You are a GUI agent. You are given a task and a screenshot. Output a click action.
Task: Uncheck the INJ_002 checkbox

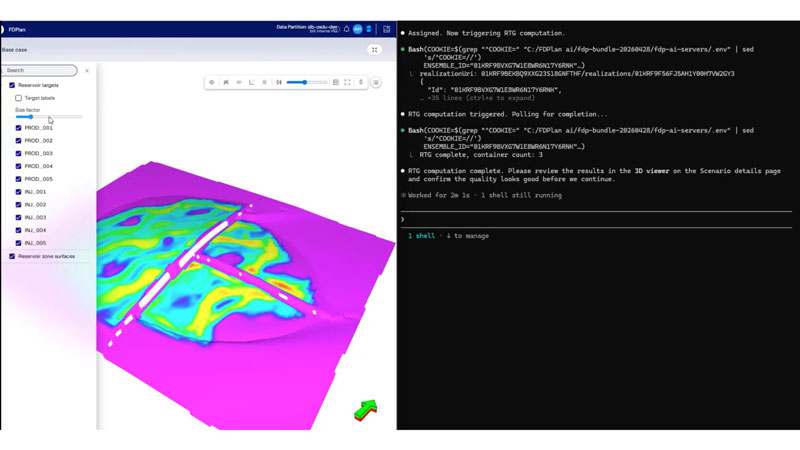[x=18, y=205]
